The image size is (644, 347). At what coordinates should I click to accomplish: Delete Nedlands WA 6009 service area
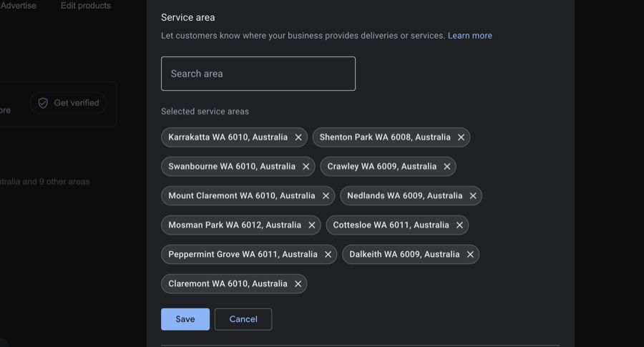472,196
